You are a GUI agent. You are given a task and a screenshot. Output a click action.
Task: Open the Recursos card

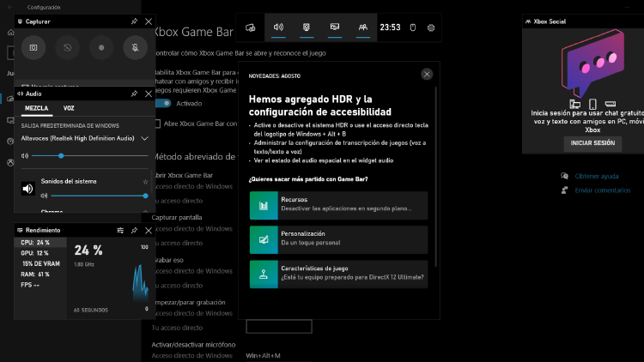[x=338, y=204]
